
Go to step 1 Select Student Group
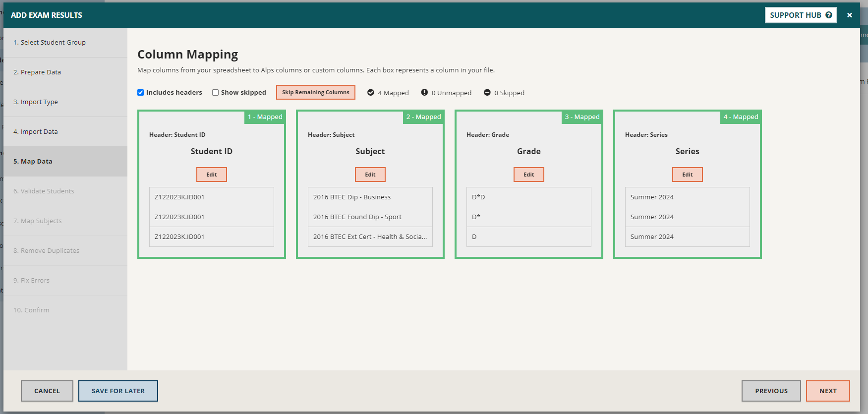65,43
